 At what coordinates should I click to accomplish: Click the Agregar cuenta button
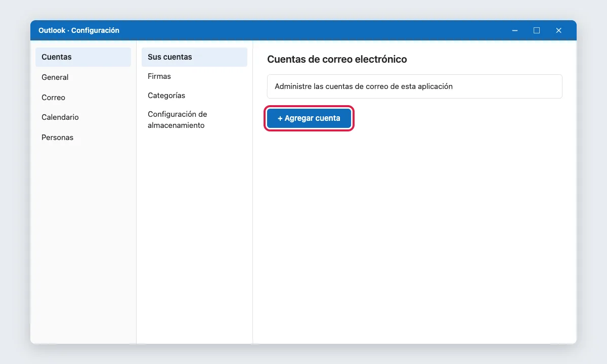tap(309, 118)
